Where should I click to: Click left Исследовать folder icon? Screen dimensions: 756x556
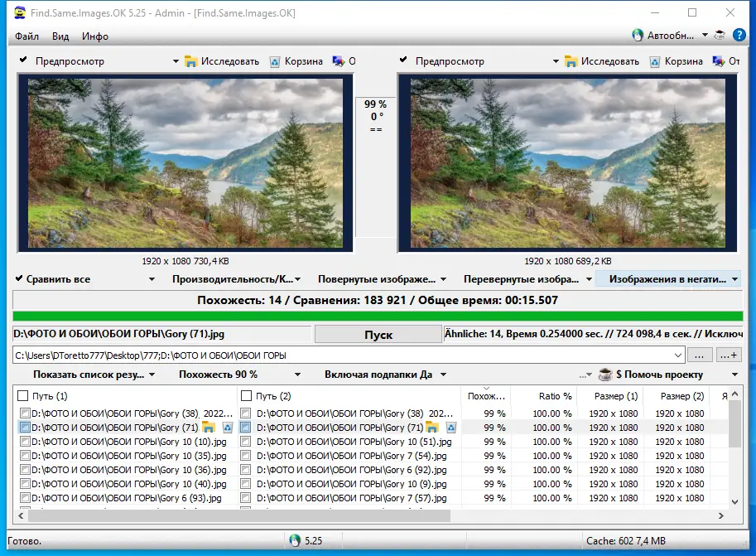pyautogui.click(x=191, y=62)
